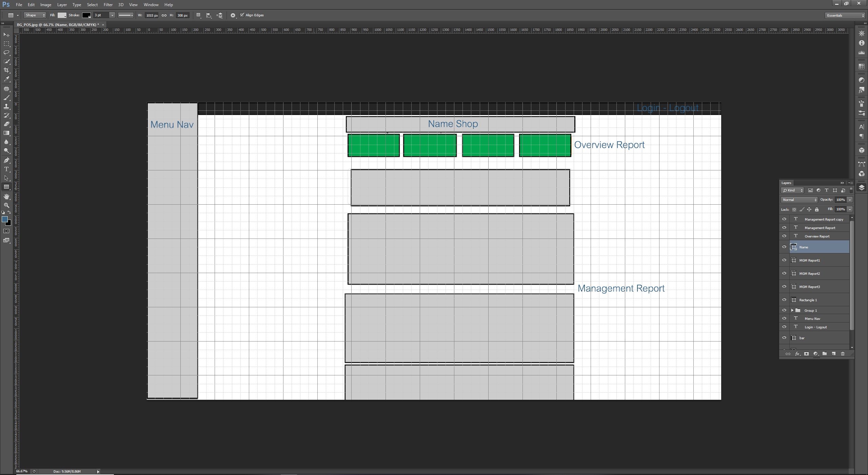This screenshot has height=475, width=868.
Task: Select the Clone Stamp tool
Action: tap(6, 106)
